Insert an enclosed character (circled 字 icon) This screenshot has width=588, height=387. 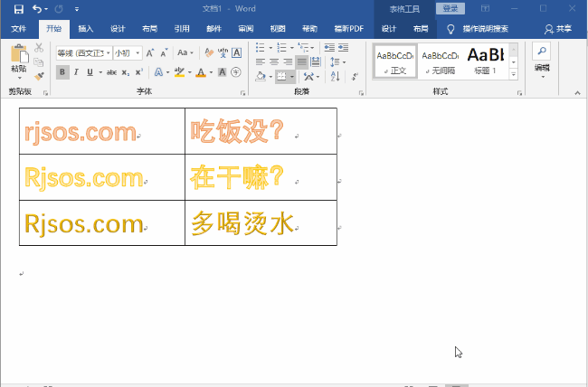[236, 72]
